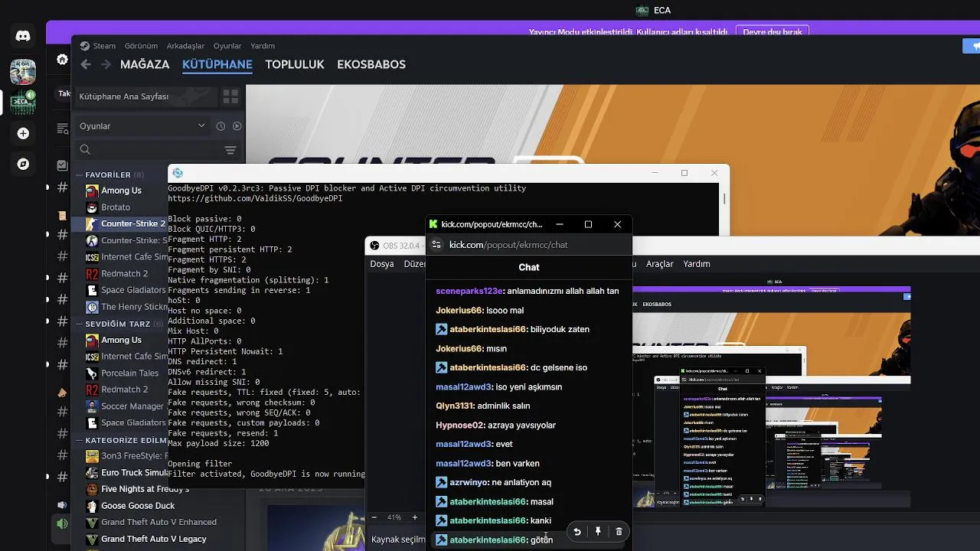Reply to last chat message arrow icon
The width and height of the screenshot is (980, 551).
coord(577,531)
